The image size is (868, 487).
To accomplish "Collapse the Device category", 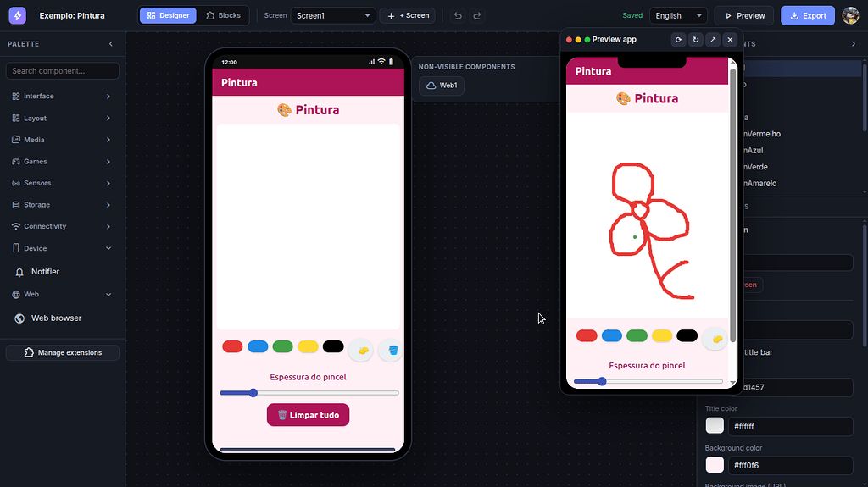I will [x=62, y=248].
